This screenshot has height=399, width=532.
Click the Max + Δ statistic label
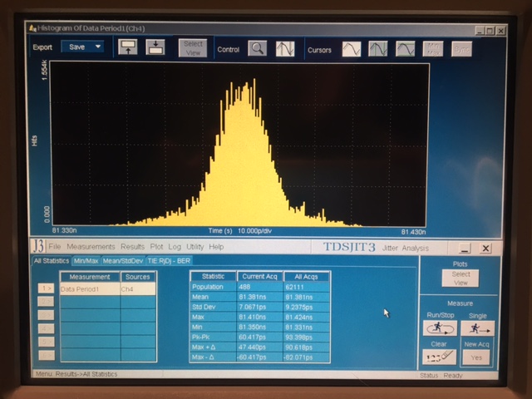tap(213, 347)
